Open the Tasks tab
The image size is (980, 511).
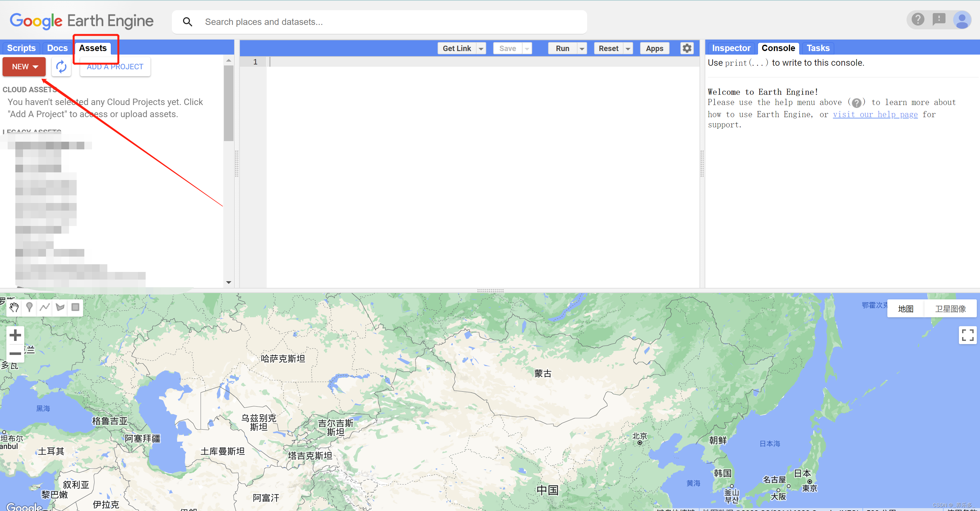pos(818,48)
